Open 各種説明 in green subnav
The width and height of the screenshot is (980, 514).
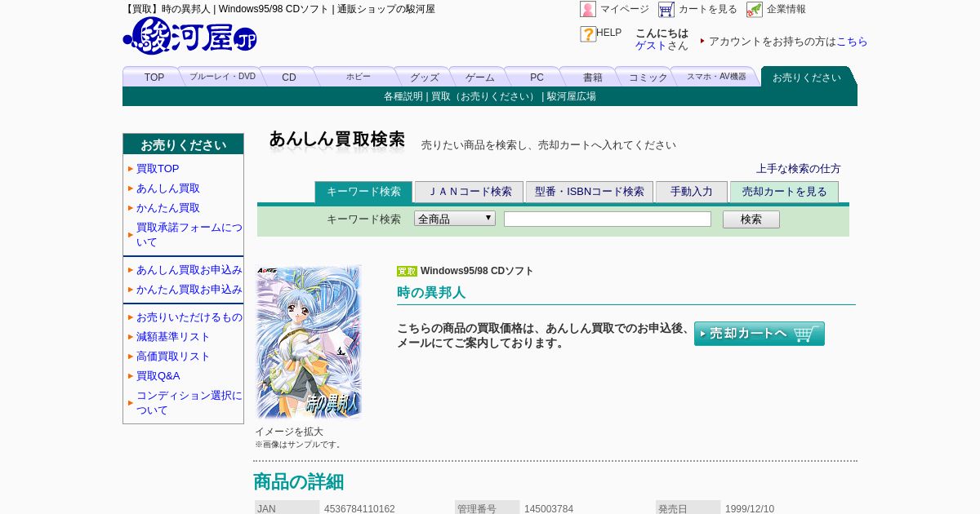[403, 96]
